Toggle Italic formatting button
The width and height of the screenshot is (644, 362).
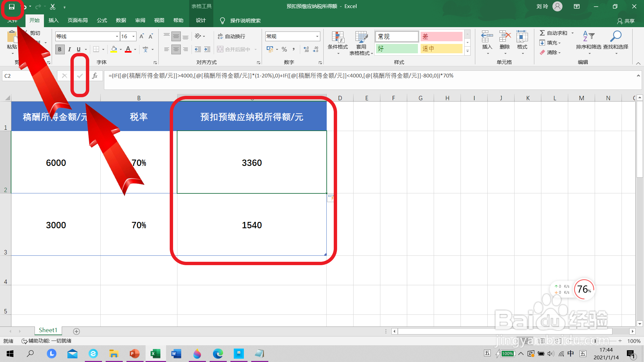pos(69,50)
